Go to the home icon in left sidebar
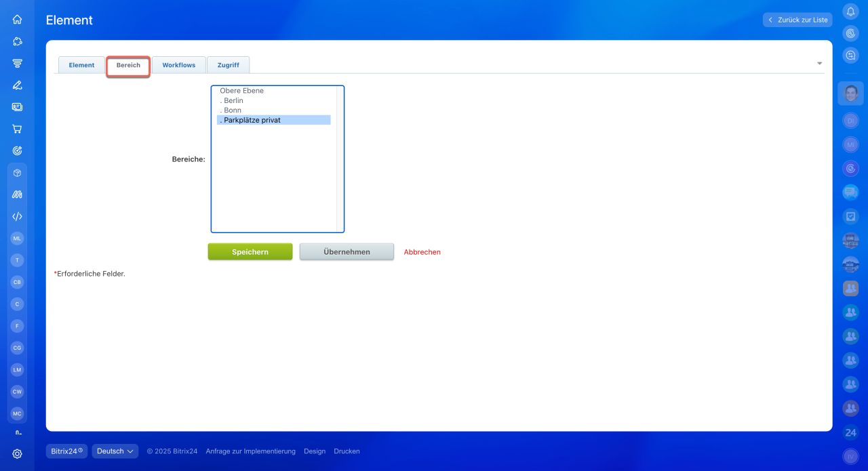Image resolution: width=868 pixels, height=471 pixels. point(17,20)
